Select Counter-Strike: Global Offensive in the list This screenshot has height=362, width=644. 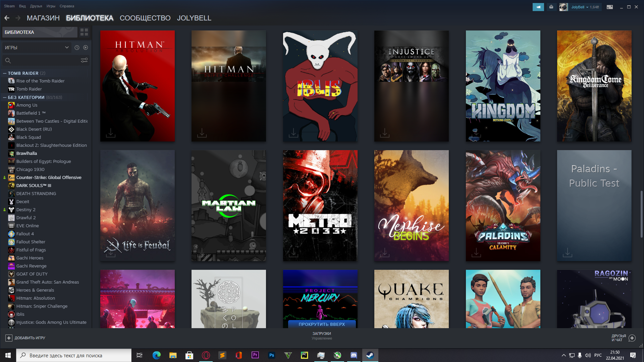pos(49,178)
